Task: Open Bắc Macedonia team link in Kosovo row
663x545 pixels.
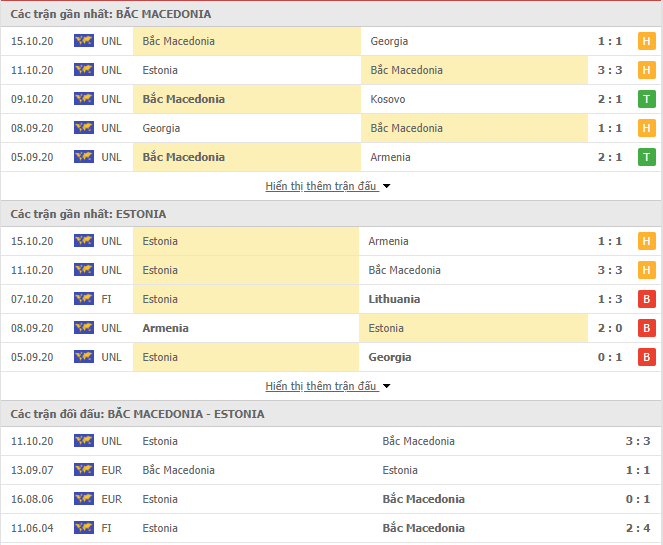Action: 184,99
